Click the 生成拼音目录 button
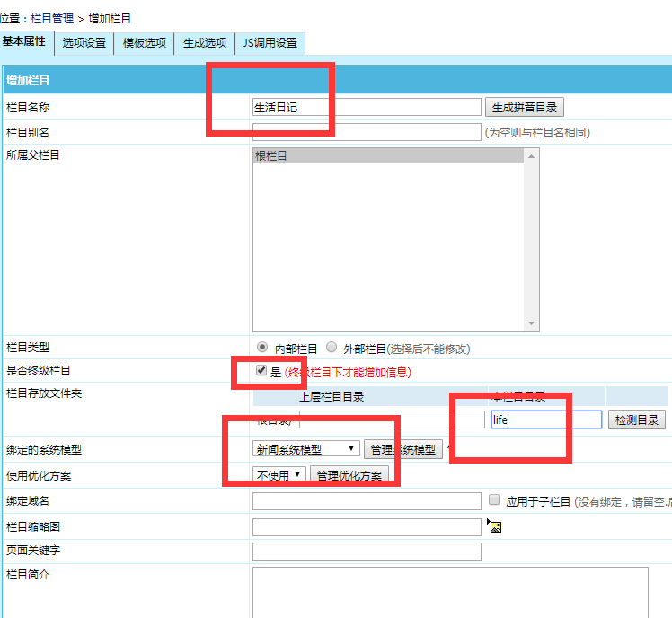The image size is (672, 618). [524, 107]
